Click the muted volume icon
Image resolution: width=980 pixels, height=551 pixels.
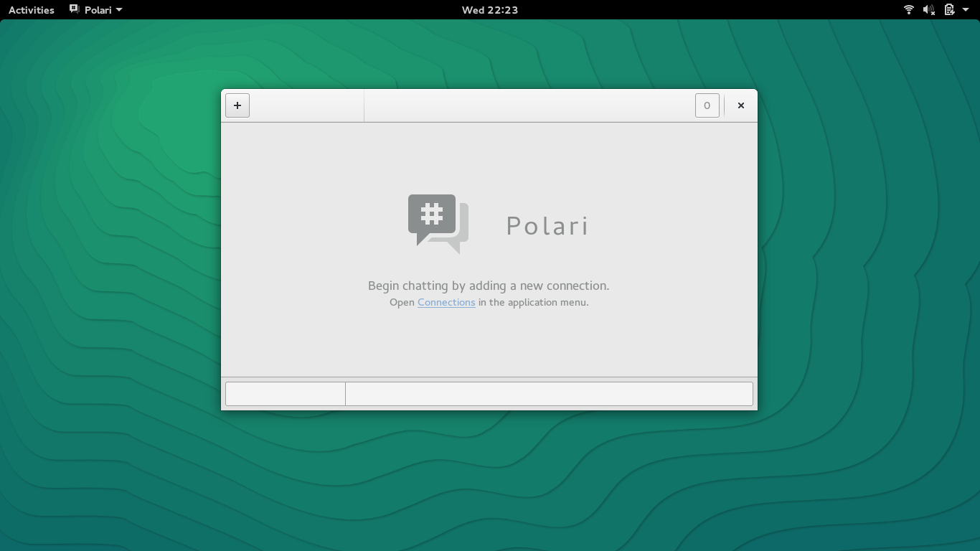coord(929,9)
